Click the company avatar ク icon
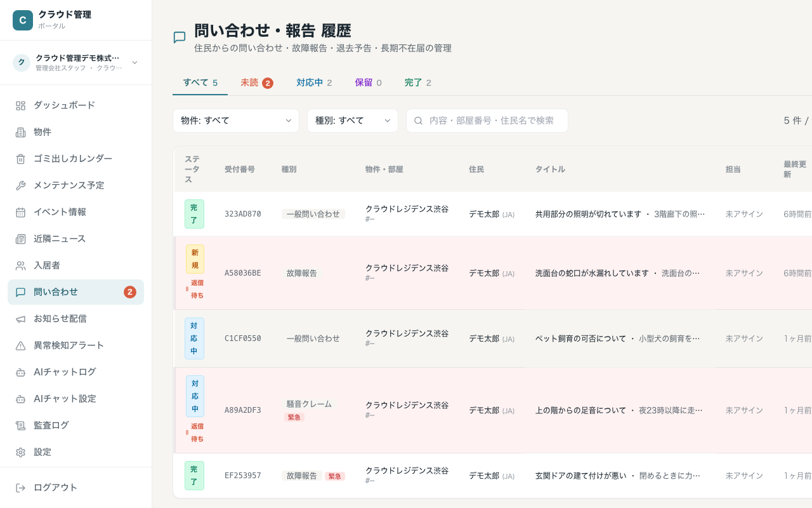The image size is (812, 508). (22, 62)
